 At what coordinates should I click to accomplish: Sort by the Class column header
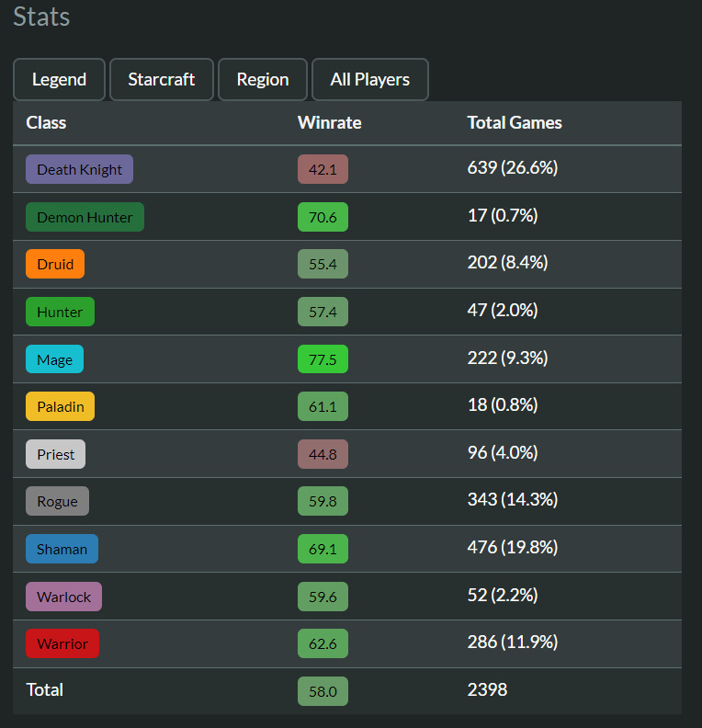pos(46,122)
